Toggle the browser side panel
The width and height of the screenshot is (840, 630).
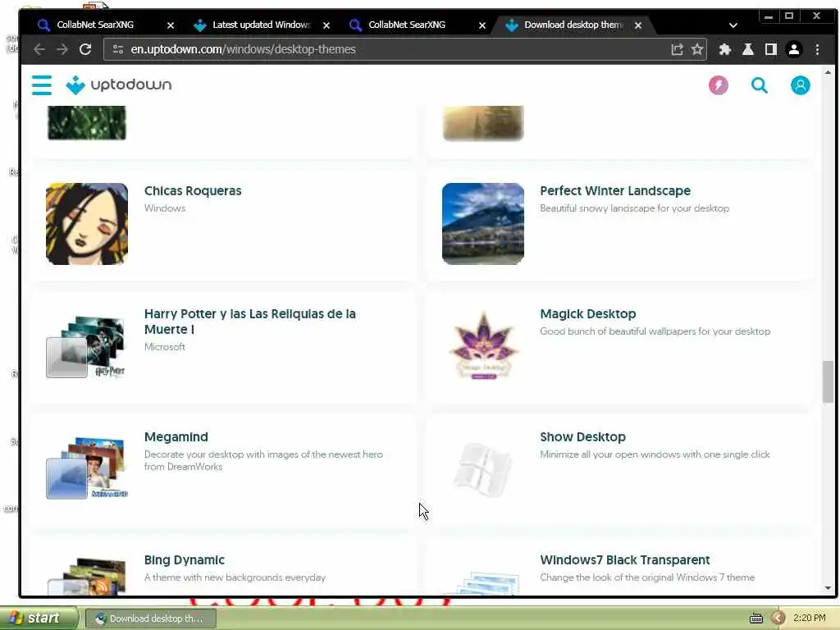771,49
